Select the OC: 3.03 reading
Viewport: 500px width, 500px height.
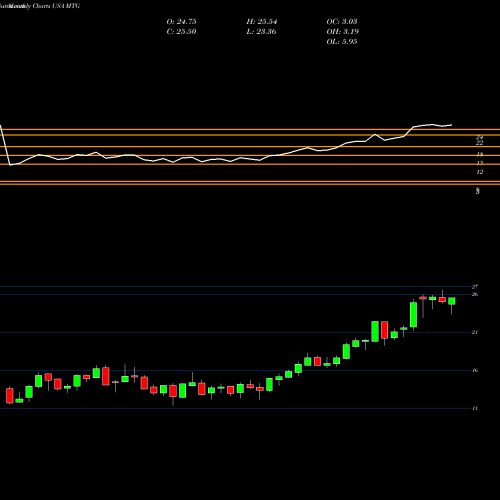coord(342,22)
